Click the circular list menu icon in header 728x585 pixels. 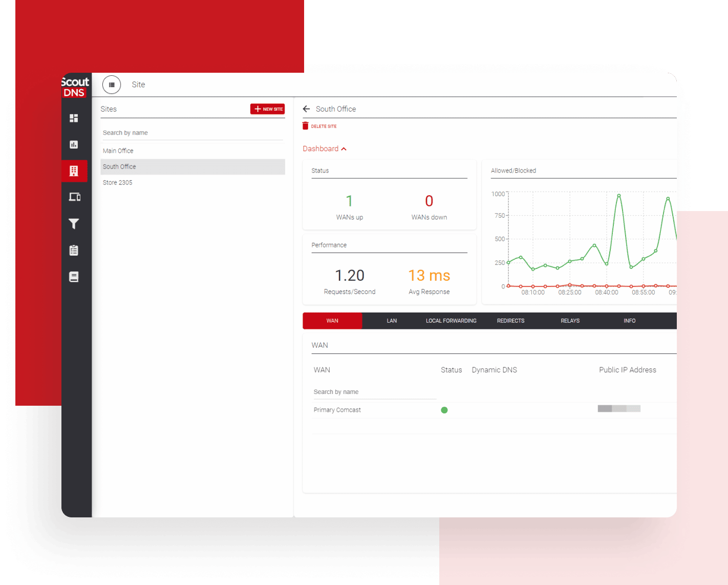[112, 85]
